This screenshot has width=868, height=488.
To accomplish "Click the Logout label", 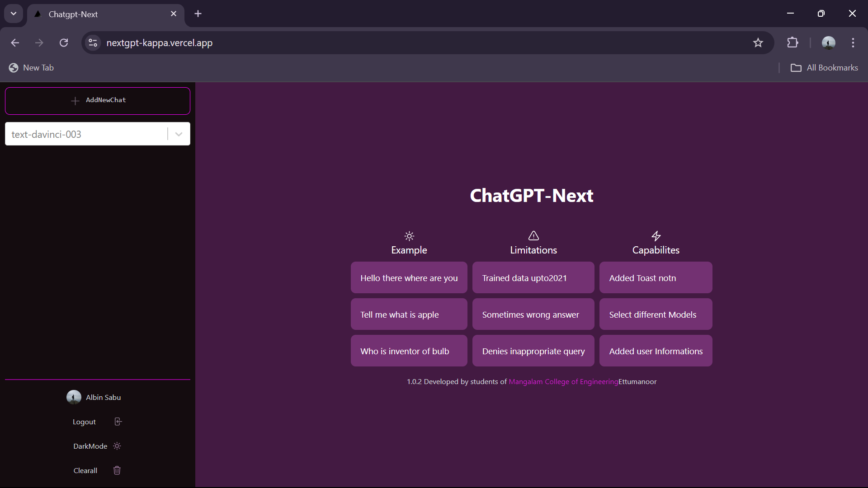I will (x=84, y=422).
